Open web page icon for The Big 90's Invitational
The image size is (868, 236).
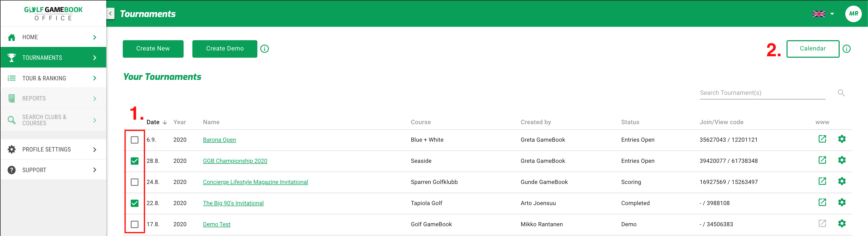822,202
